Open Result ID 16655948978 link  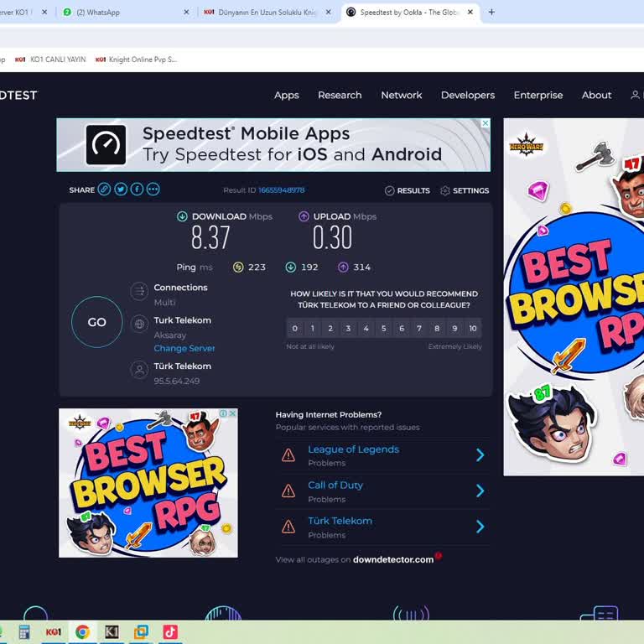(x=282, y=190)
